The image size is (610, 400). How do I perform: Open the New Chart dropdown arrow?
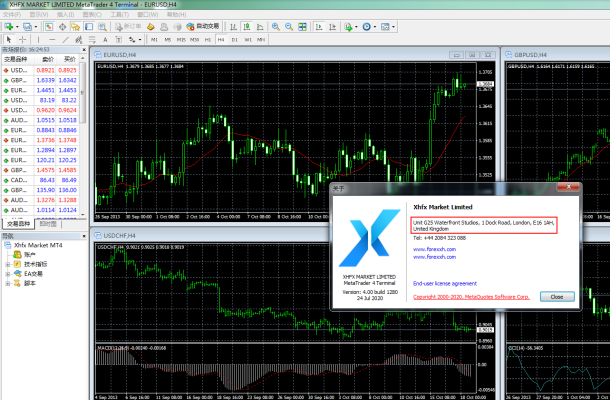coord(17,27)
